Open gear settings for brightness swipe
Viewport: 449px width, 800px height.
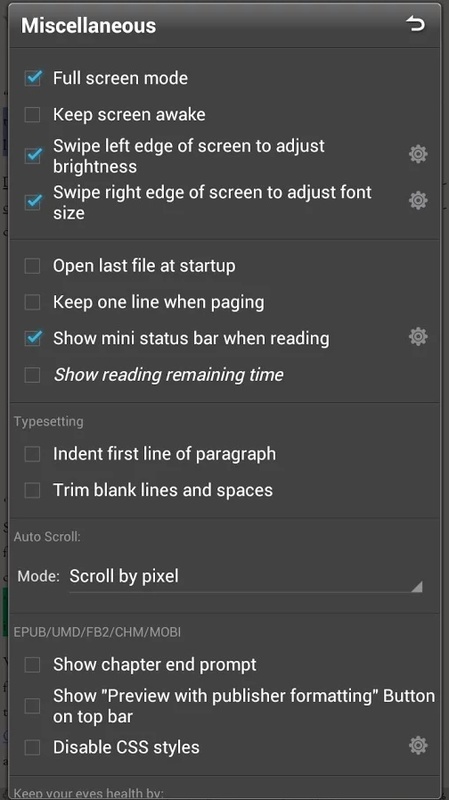point(418,154)
